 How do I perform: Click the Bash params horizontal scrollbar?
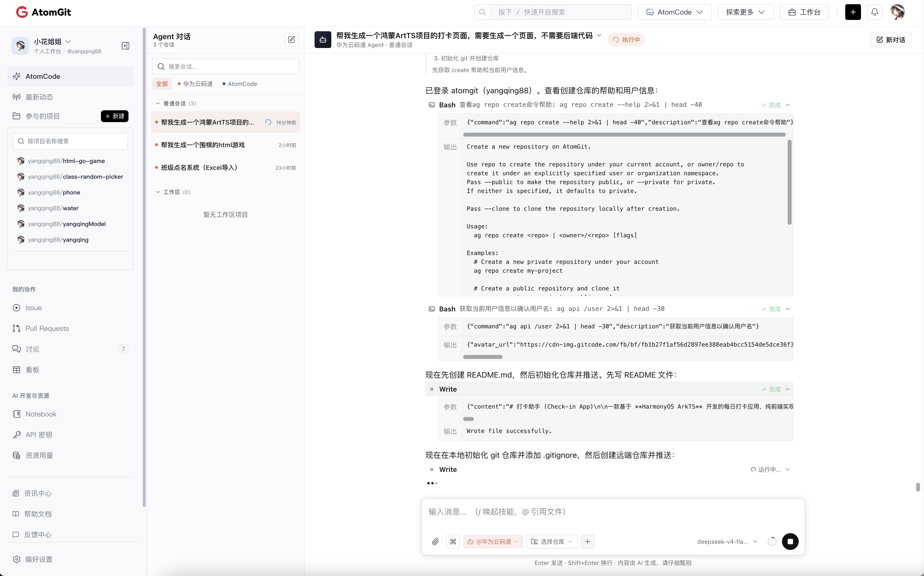click(x=624, y=134)
